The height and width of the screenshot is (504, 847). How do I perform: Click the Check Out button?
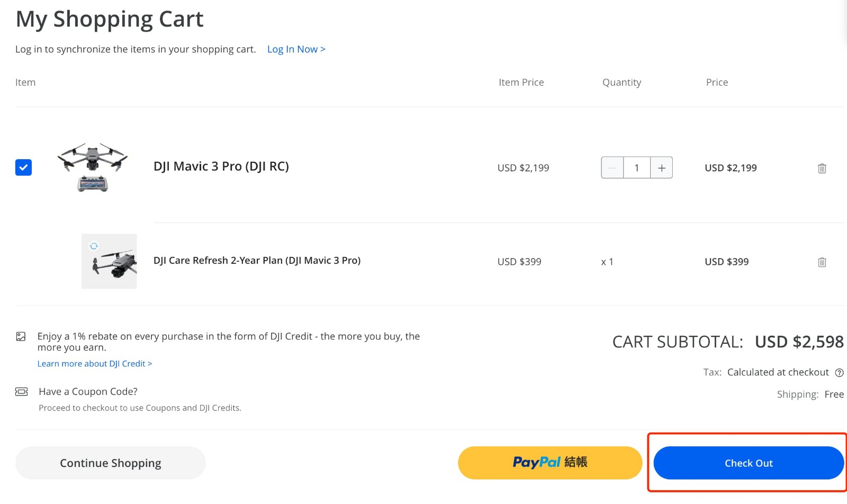[x=748, y=462]
